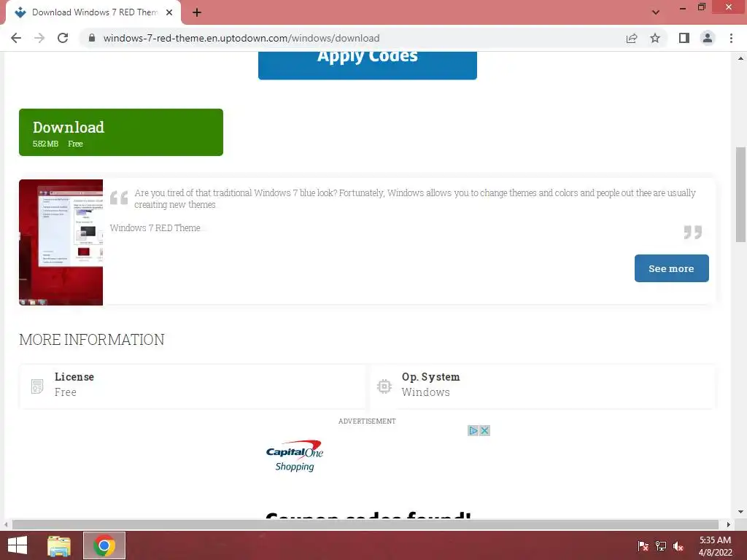Open the Windows Start menu
The height and width of the screenshot is (560, 747).
coord(18,545)
